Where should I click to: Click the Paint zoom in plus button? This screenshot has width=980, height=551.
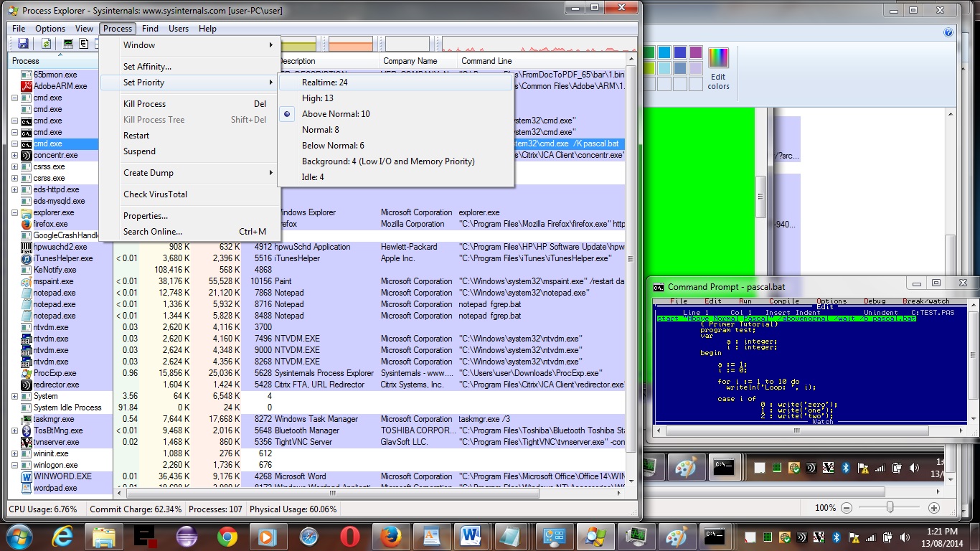point(934,508)
